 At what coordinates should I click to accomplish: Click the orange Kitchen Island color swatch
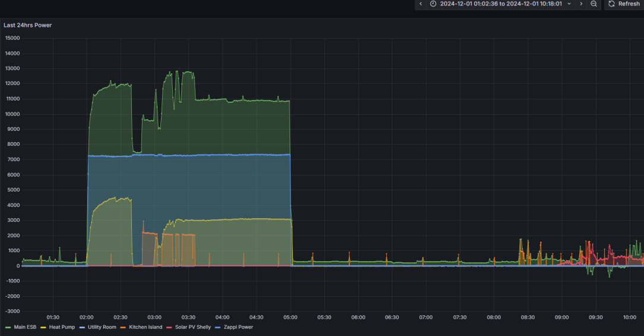pyautogui.click(x=123, y=327)
